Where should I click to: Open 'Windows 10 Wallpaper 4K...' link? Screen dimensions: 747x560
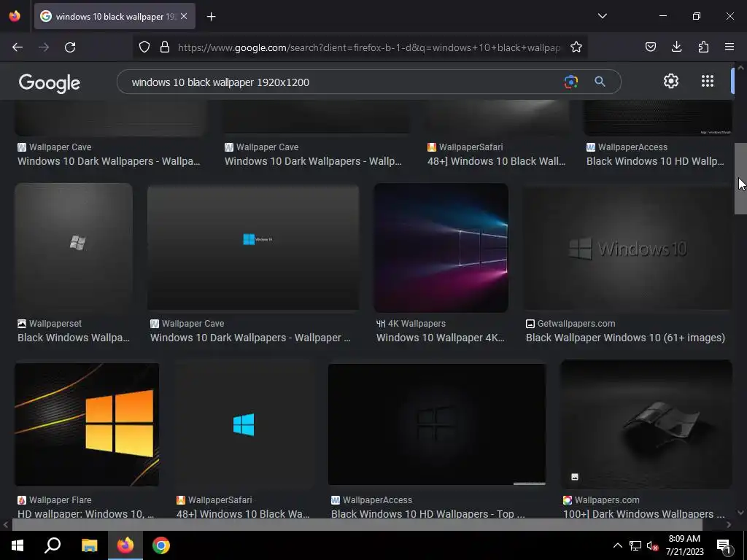click(440, 338)
